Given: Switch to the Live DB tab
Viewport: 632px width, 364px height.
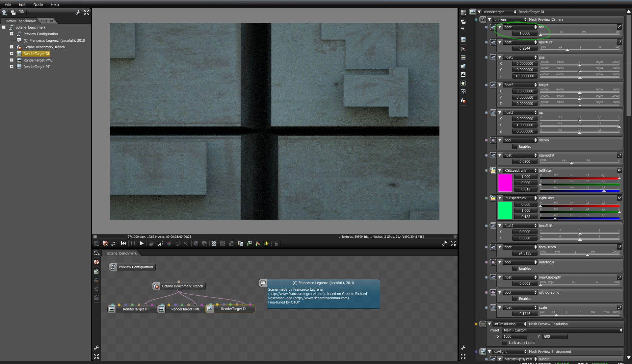Looking at the screenshot, I should click(47, 21).
